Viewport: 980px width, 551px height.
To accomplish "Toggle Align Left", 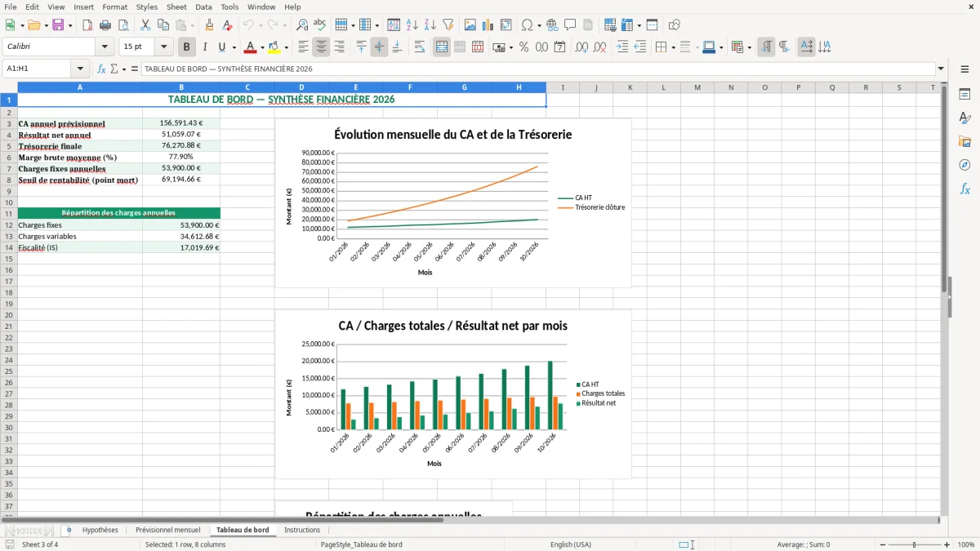I will pyautogui.click(x=303, y=47).
